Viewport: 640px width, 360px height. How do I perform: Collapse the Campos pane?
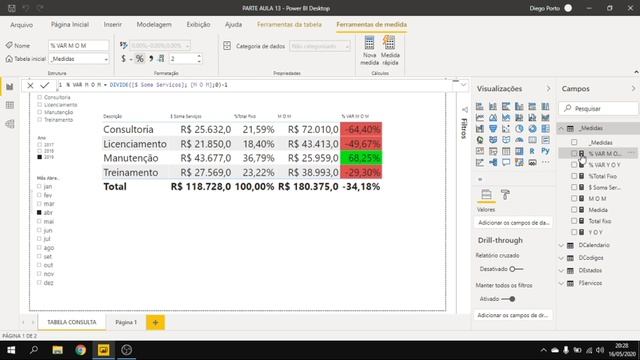(x=633, y=89)
